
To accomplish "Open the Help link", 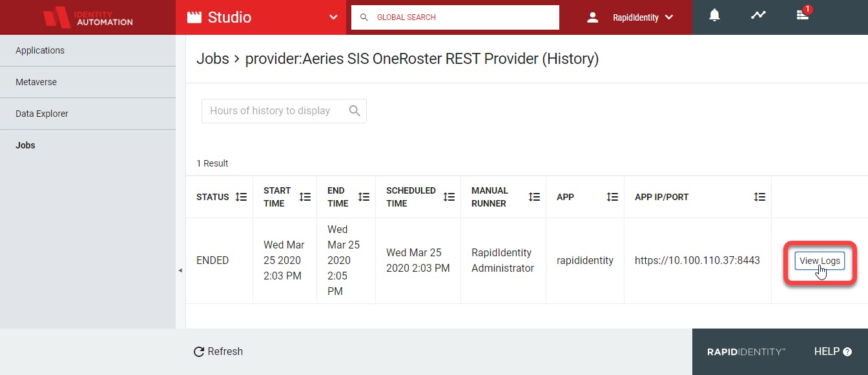I will coord(833,352).
